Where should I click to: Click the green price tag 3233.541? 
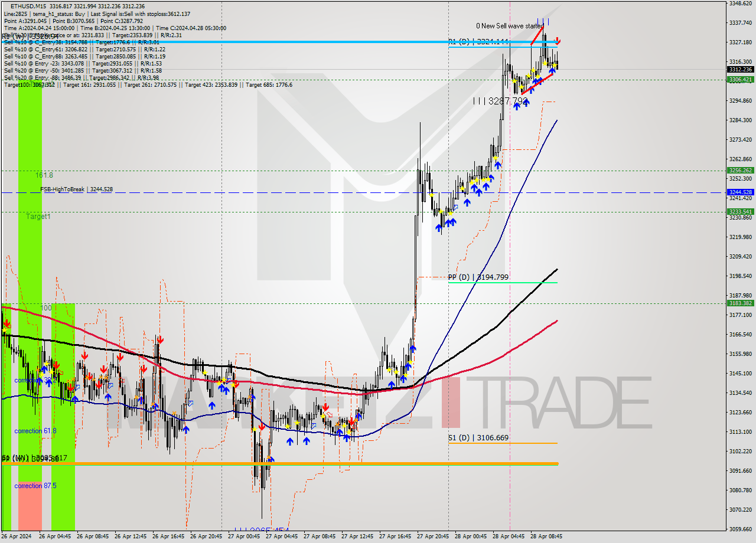click(x=740, y=211)
